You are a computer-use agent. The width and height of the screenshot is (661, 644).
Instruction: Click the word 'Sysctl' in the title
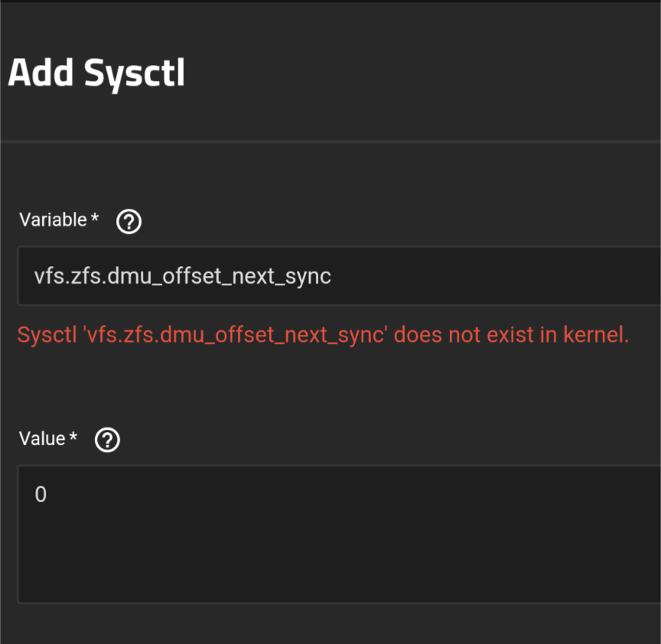(133, 73)
